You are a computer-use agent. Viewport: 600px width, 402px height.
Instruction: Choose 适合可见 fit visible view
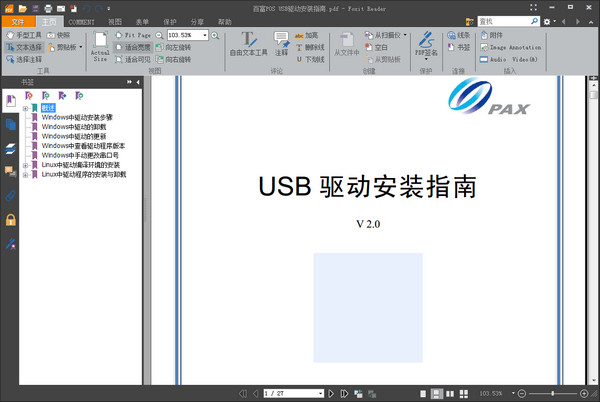(x=133, y=59)
